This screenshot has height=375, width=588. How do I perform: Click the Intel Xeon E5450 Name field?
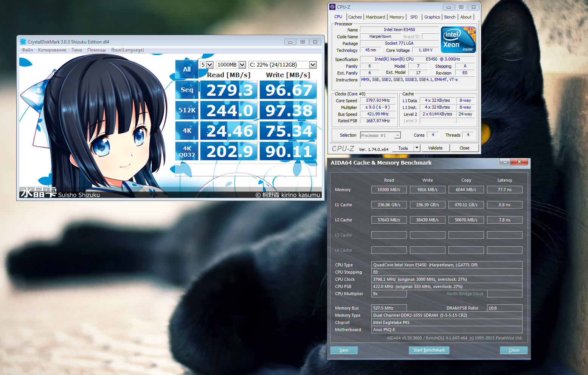(x=399, y=30)
